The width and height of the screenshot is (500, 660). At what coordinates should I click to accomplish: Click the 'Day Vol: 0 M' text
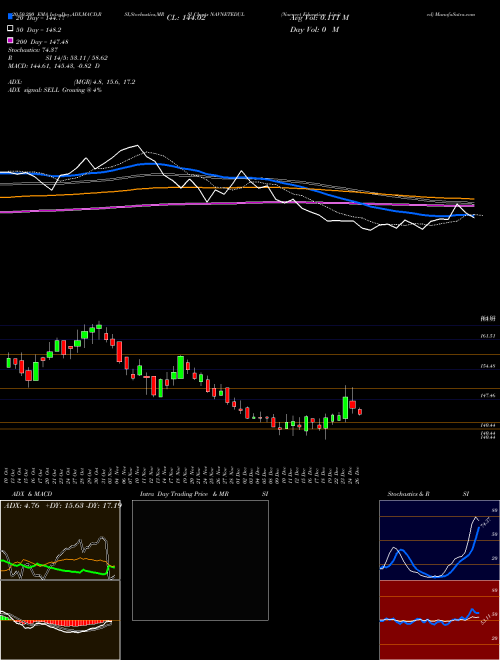(x=314, y=30)
